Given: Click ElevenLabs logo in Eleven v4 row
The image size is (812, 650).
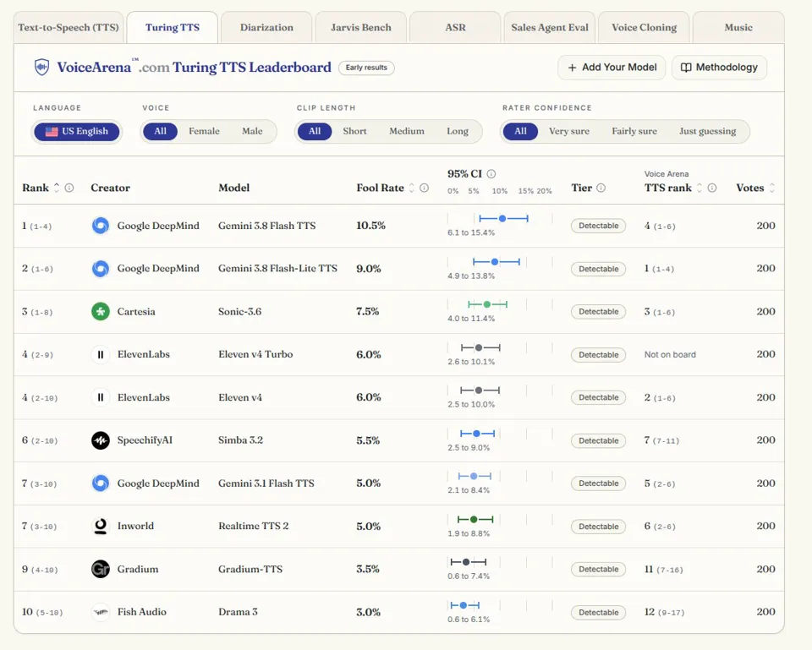Looking at the screenshot, I should click(101, 397).
